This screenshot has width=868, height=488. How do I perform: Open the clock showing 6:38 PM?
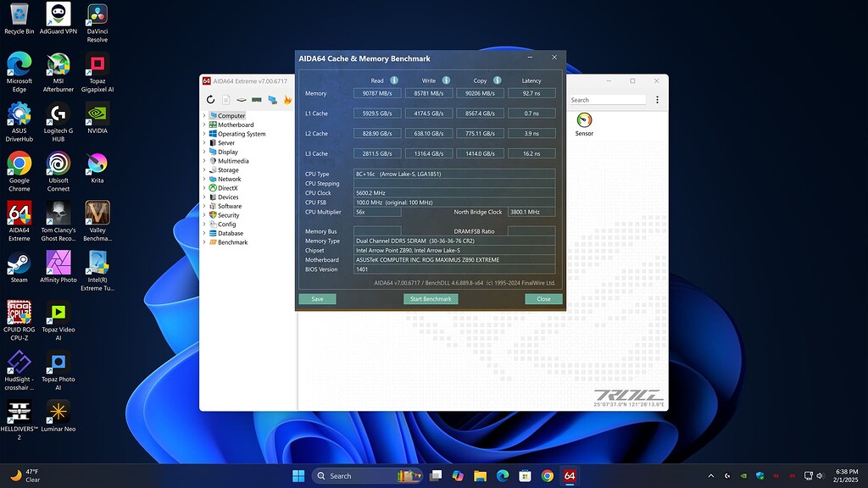[x=845, y=476]
